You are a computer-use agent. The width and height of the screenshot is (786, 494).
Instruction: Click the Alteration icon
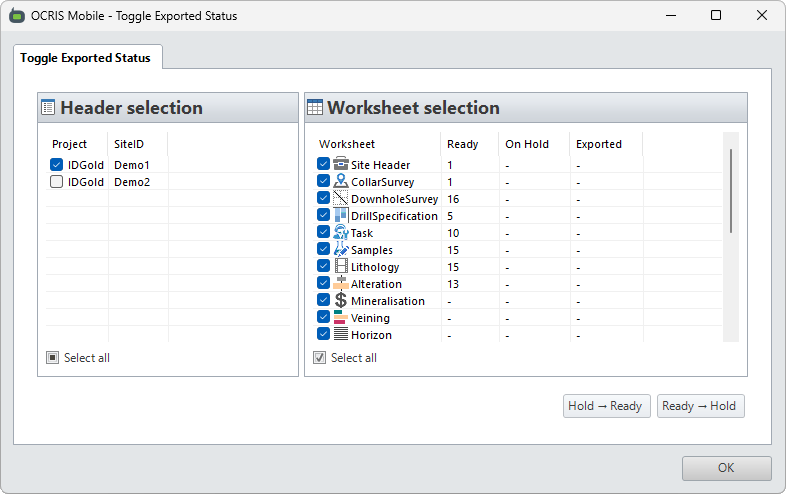[x=341, y=283]
